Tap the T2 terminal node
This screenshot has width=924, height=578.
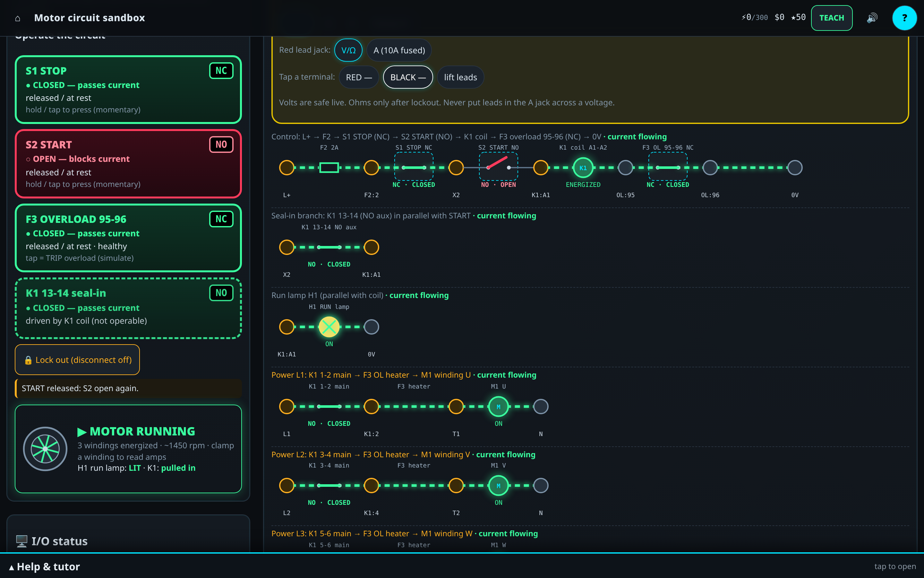(x=456, y=486)
